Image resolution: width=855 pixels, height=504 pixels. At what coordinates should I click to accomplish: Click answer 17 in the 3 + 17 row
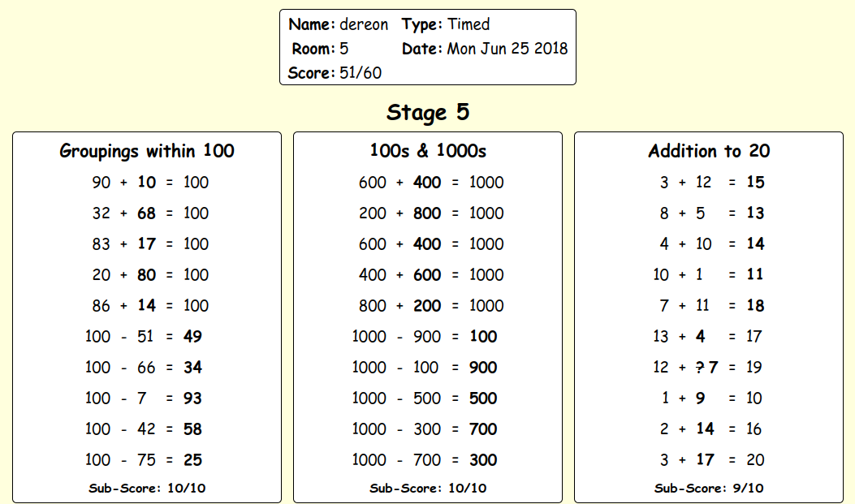coord(705,460)
